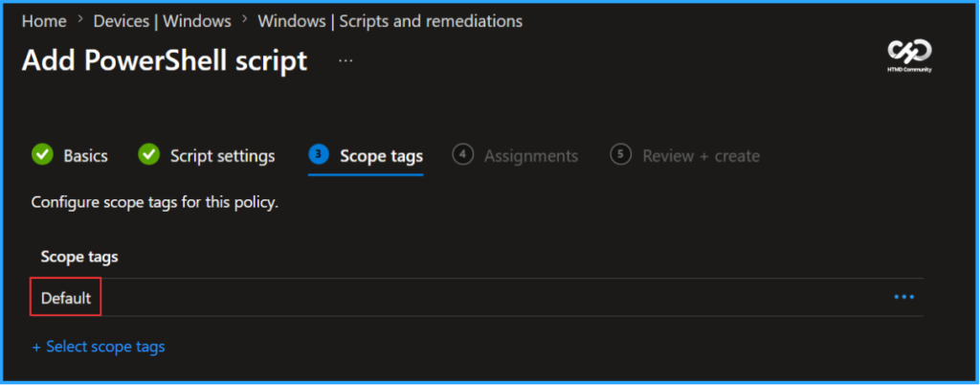Screen dimensions: 980x385
Task: Click the step 5 circle for Review + create
Action: (x=620, y=154)
